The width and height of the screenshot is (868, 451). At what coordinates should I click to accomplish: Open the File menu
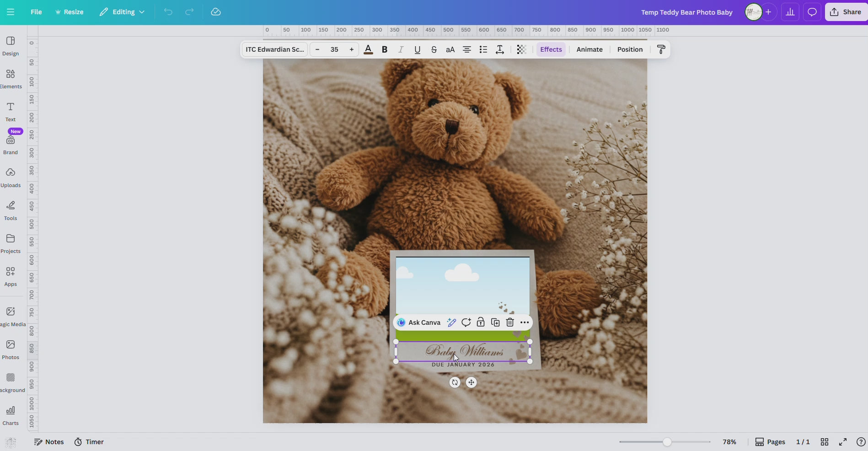(36, 12)
